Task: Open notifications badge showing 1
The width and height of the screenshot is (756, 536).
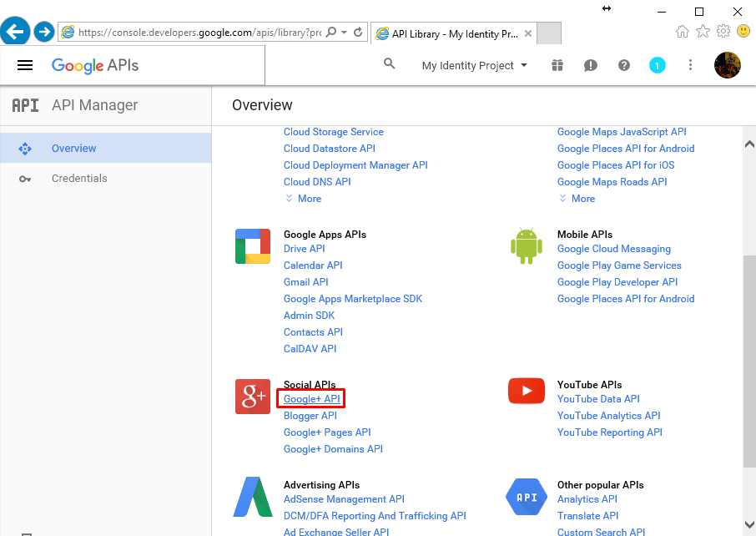Action: tap(658, 65)
